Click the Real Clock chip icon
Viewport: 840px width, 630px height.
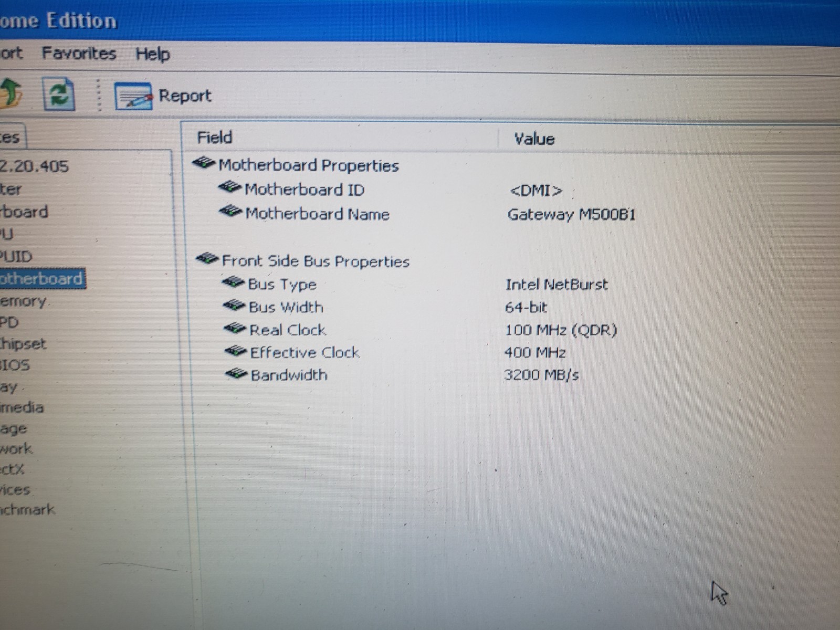[236, 329]
